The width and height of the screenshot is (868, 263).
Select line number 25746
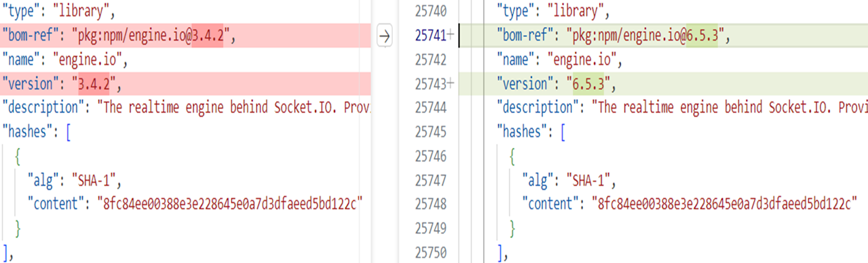coord(431,156)
